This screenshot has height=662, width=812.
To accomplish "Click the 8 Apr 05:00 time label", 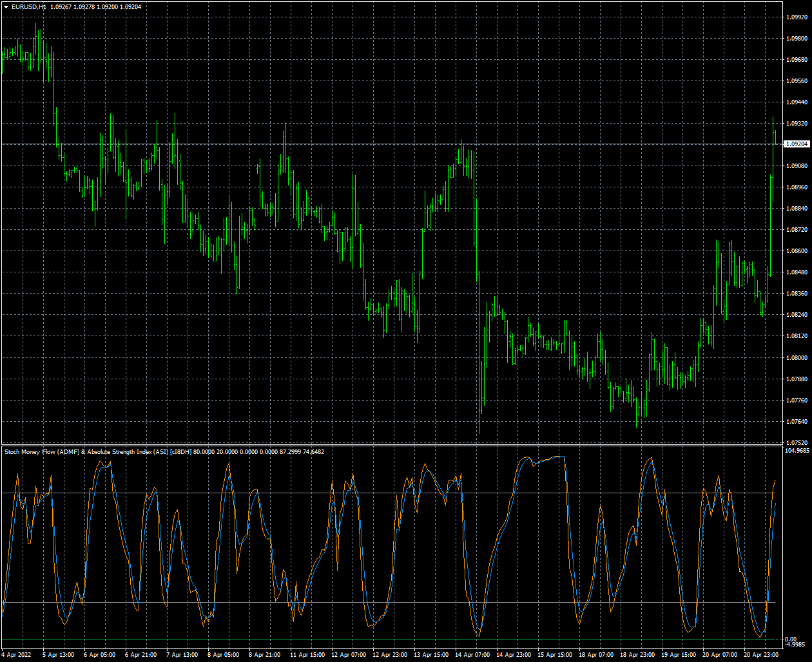I will 224,655.
